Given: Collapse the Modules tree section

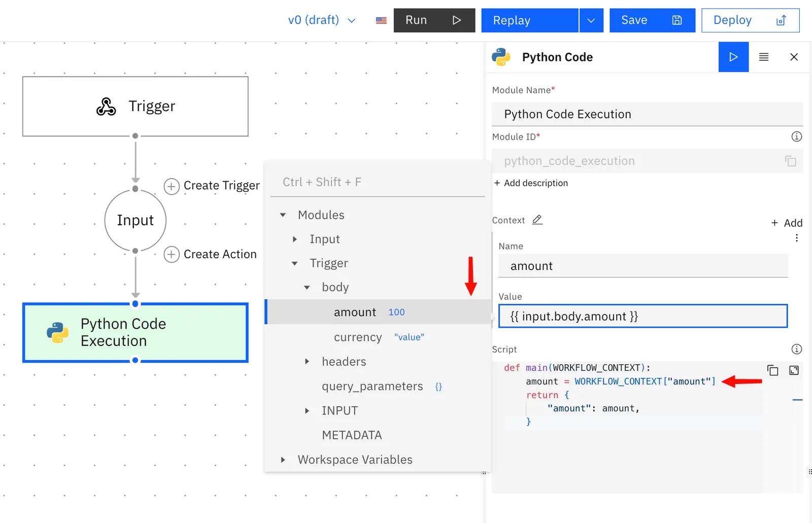Looking at the screenshot, I should coord(283,215).
